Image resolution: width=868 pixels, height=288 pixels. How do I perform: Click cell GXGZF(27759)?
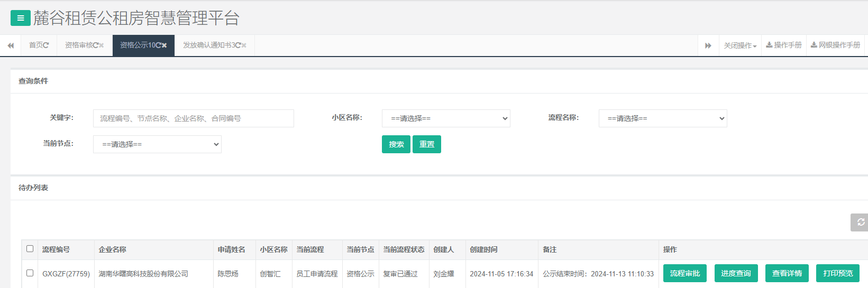point(66,274)
